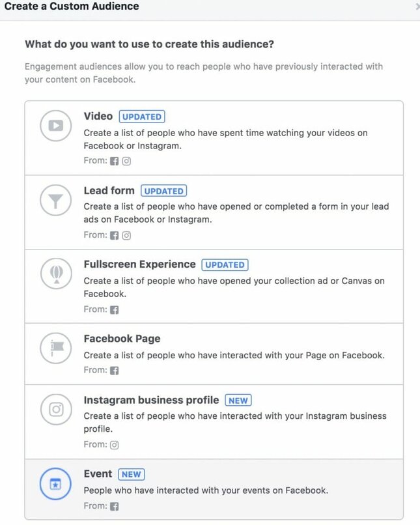
Task: Select Instagram business profile option title
Action: tap(151, 400)
